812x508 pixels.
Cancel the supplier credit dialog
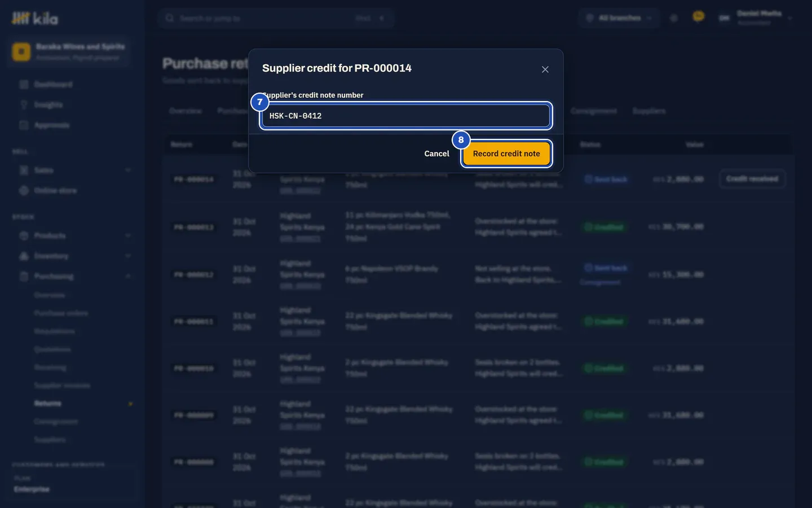point(436,154)
